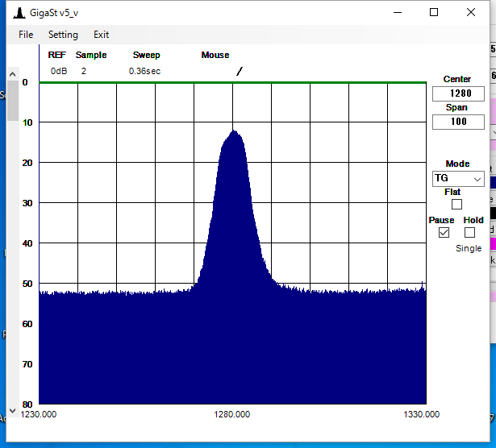Click the Exit menu item

coord(101,35)
